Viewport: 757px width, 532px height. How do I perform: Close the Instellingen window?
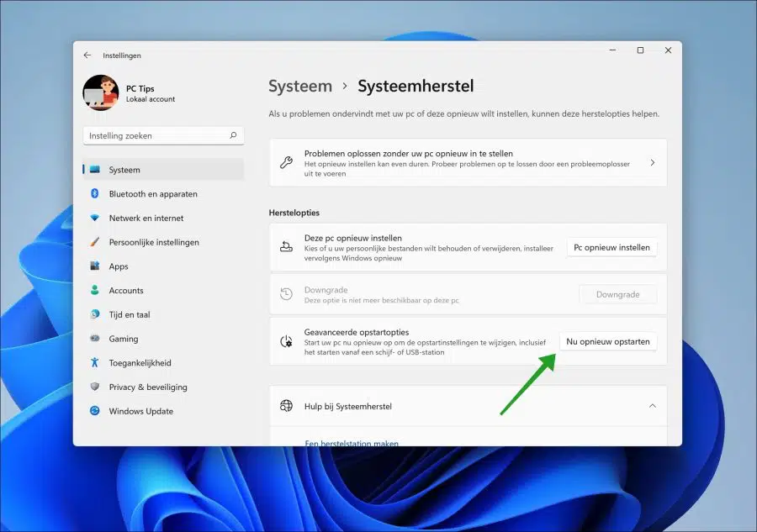(668, 50)
